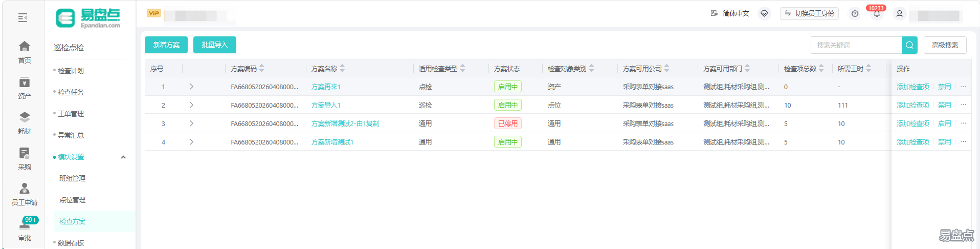Open plan link 方案导入1
This screenshot has height=249, width=980.
(x=326, y=105)
